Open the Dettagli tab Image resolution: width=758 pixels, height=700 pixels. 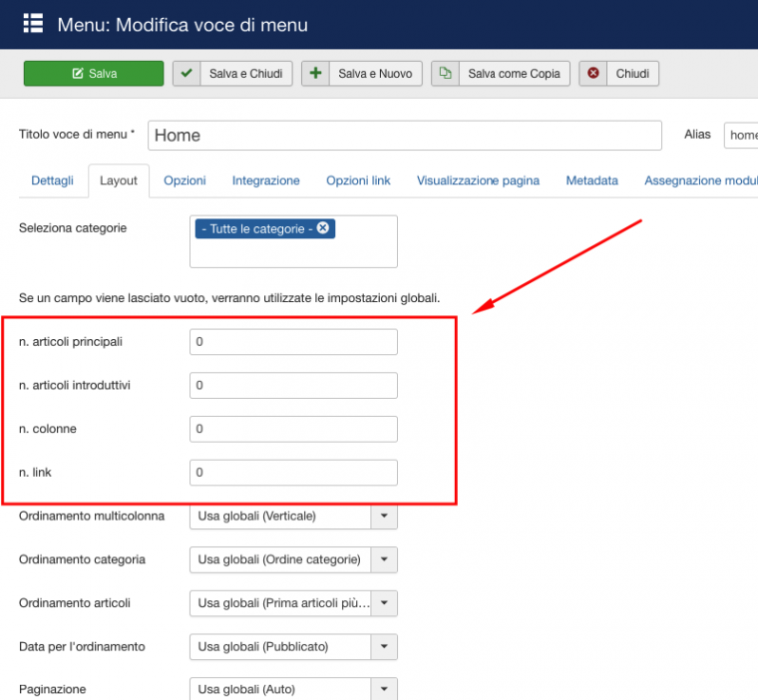point(52,180)
